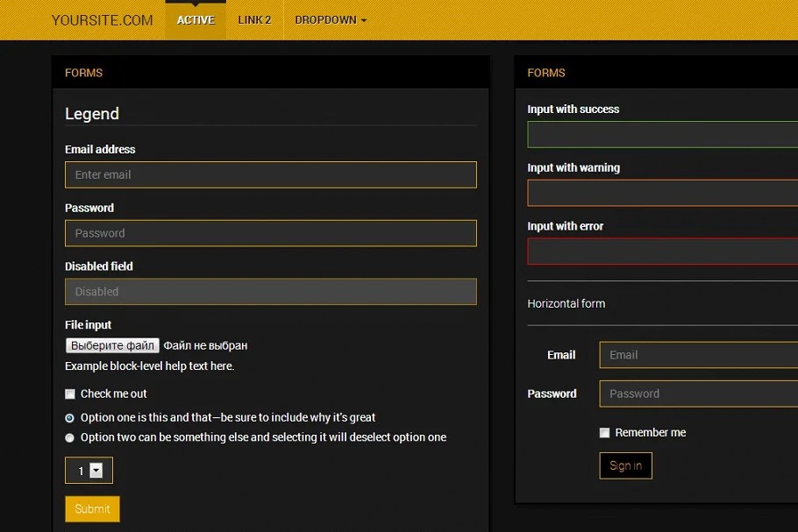Click the Input with error field
The width and height of the screenshot is (798, 532).
click(662, 252)
